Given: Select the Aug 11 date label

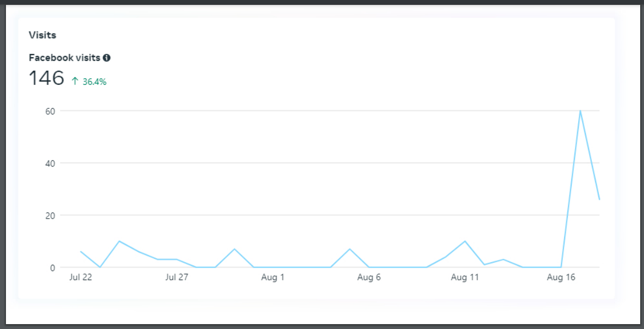Looking at the screenshot, I should click(x=465, y=277).
